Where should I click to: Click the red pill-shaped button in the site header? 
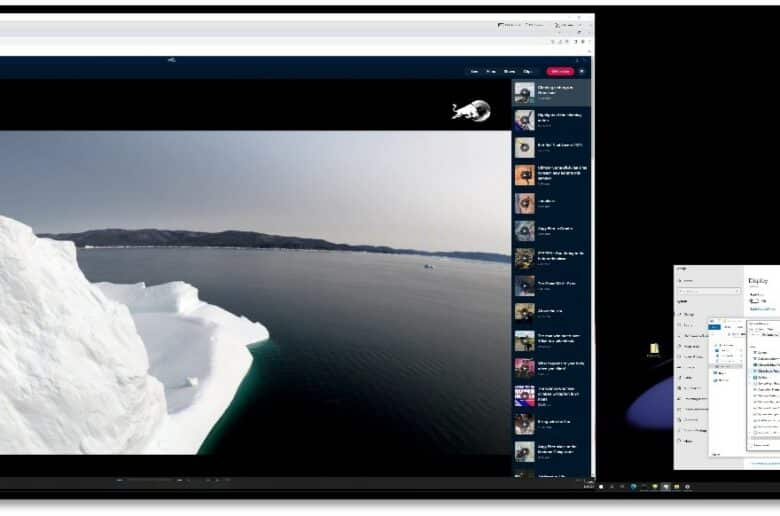tap(560, 71)
